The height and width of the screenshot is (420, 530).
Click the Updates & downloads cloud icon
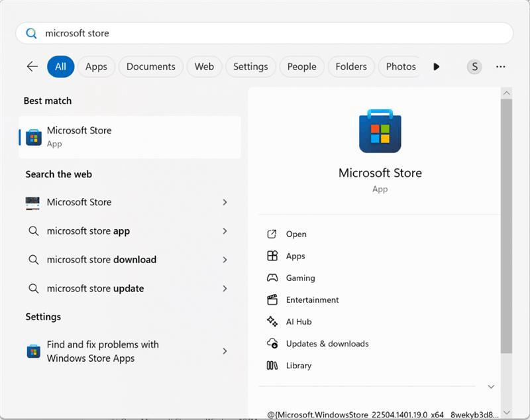(x=272, y=343)
